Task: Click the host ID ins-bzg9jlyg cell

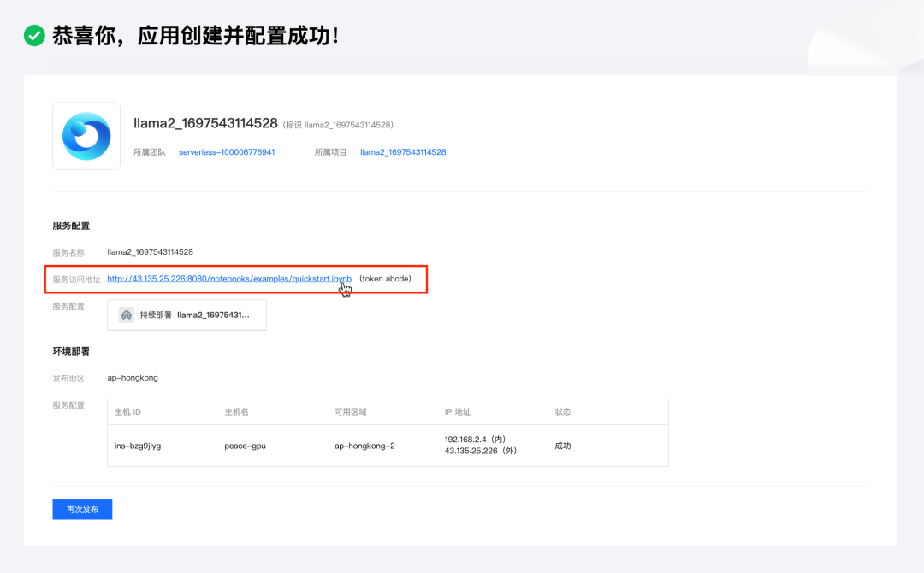Action: [138, 446]
